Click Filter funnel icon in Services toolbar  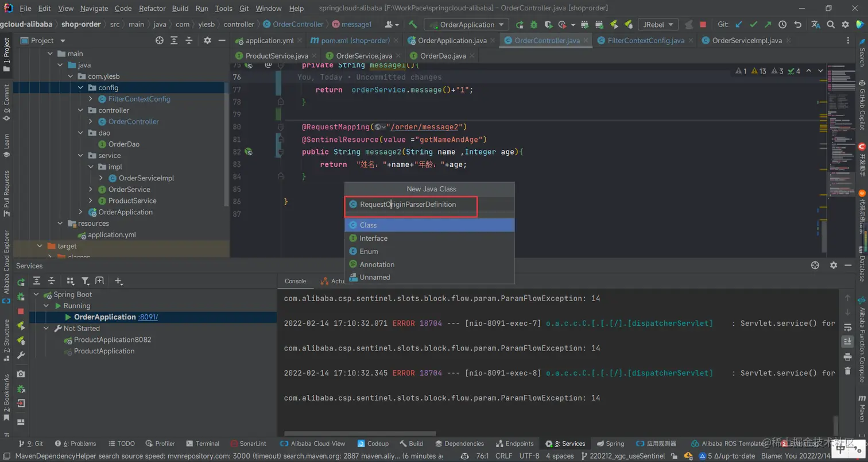tap(85, 281)
